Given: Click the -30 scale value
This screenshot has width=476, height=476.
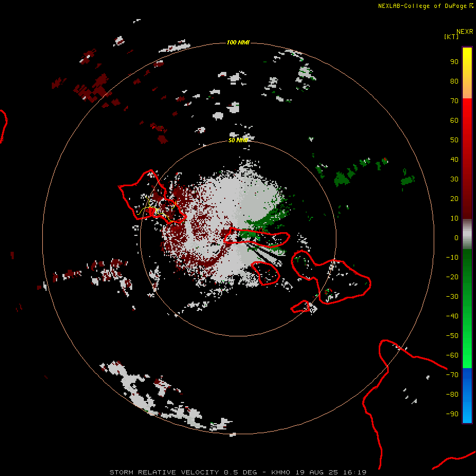Looking at the screenshot, I should click(x=452, y=297).
